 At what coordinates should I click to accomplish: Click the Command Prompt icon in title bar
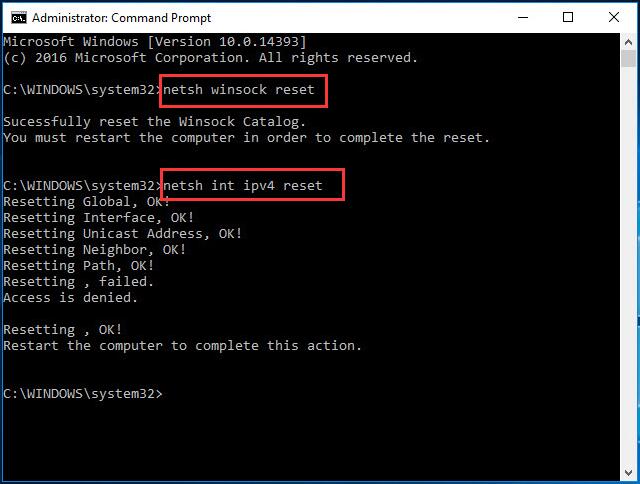pos(13,17)
